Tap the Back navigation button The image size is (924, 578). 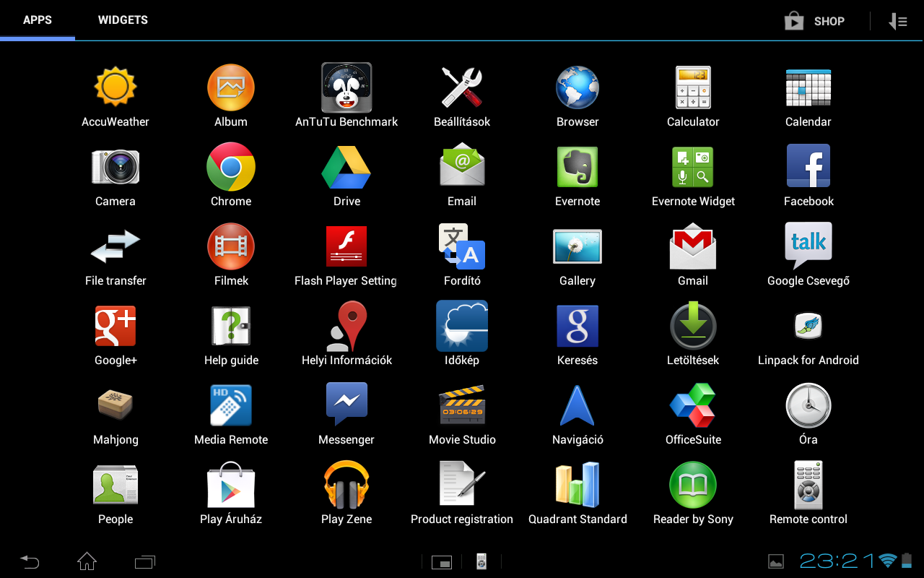coord(30,561)
